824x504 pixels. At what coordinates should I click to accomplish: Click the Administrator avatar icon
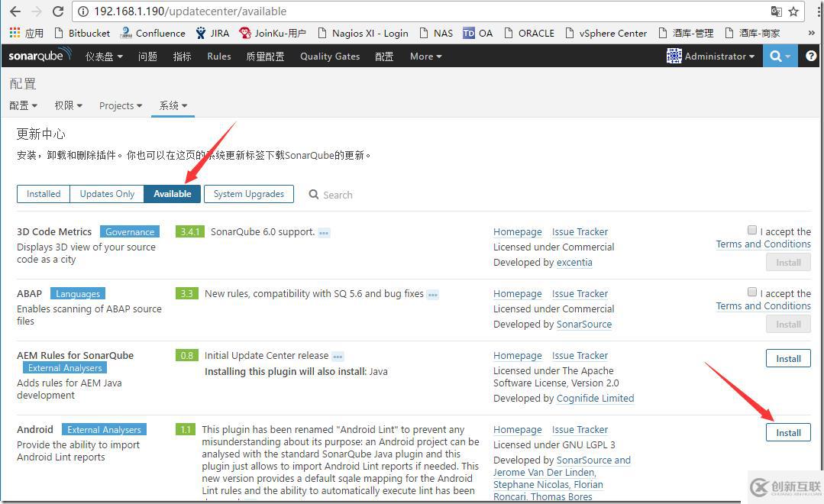tap(674, 56)
